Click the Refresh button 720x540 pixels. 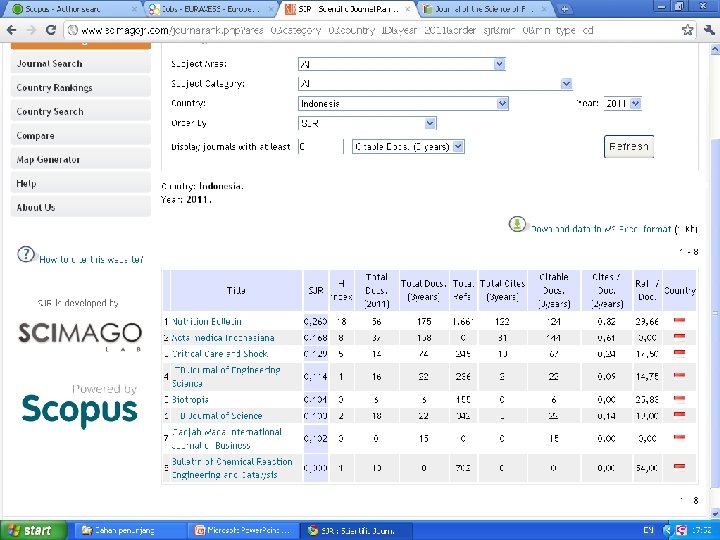tap(629, 146)
